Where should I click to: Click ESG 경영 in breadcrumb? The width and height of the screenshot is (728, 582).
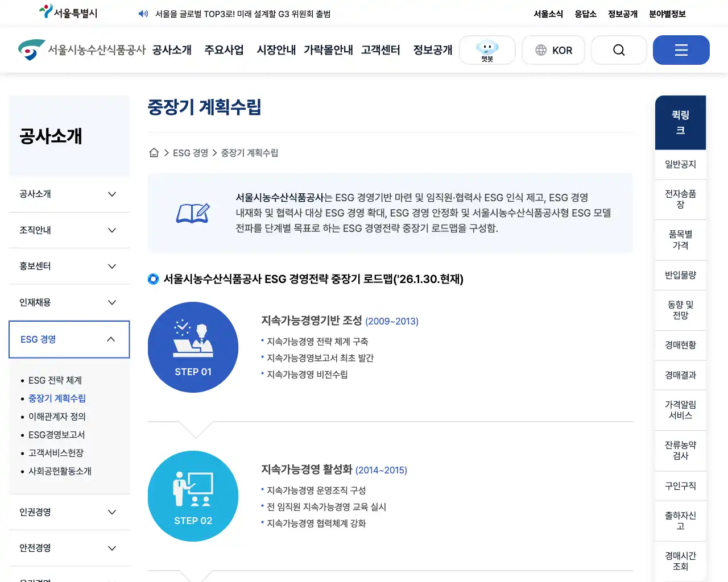point(191,153)
